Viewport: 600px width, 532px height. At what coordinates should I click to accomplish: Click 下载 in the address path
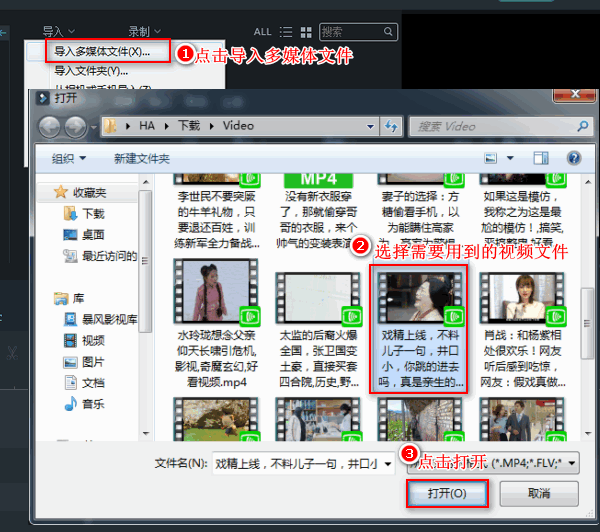(189, 126)
